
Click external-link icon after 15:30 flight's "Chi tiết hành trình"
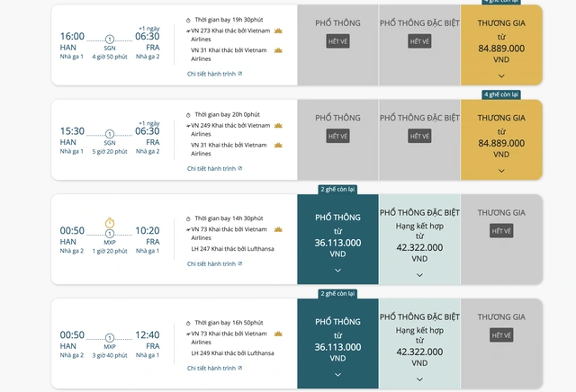click(240, 168)
